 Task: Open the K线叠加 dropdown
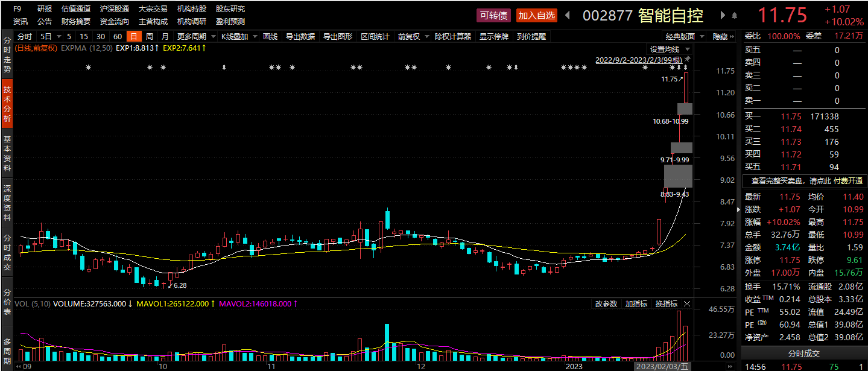coord(255,36)
